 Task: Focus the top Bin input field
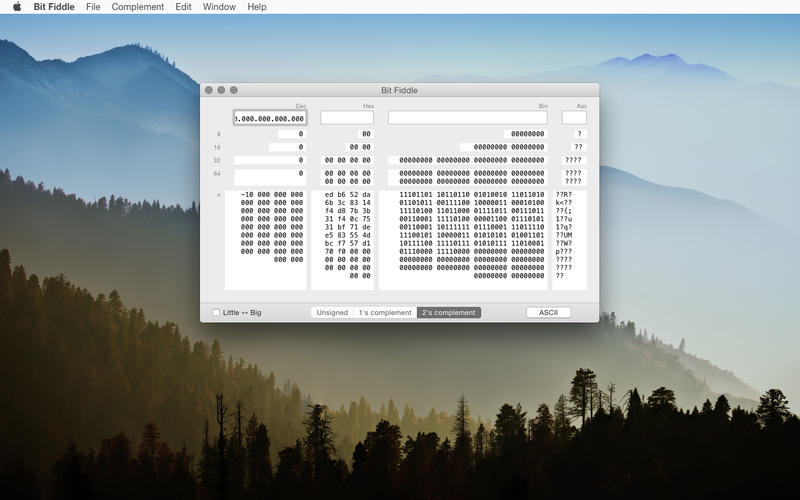click(x=468, y=117)
